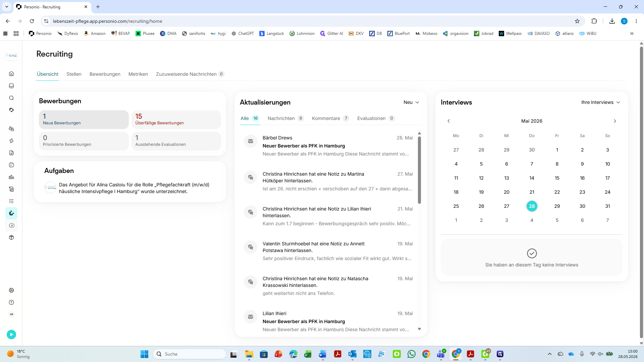The height and width of the screenshot is (362, 644).
Task: Open the Personio home sidebar icon
Action: pos(11,74)
